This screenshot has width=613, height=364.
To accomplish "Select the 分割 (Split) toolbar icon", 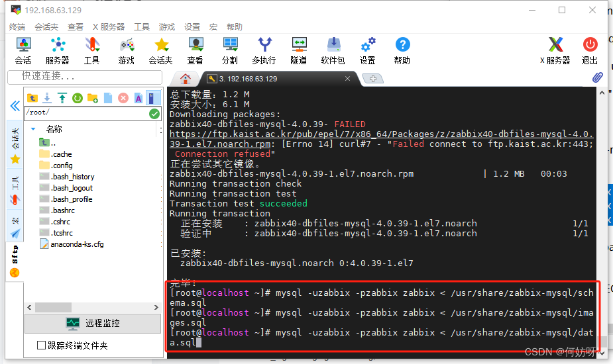I will (x=230, y=51).
